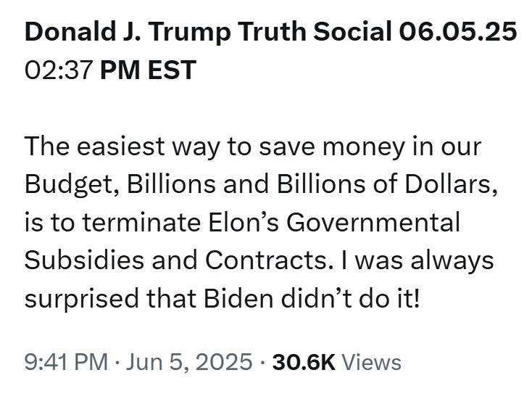
Task: Click the bold Donald J. Trump name
Action: [128, 32]
